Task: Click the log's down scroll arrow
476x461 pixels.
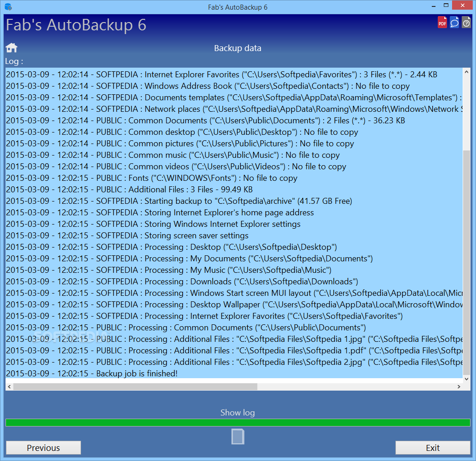Action: pyautogui.click(x=467, y=379)
